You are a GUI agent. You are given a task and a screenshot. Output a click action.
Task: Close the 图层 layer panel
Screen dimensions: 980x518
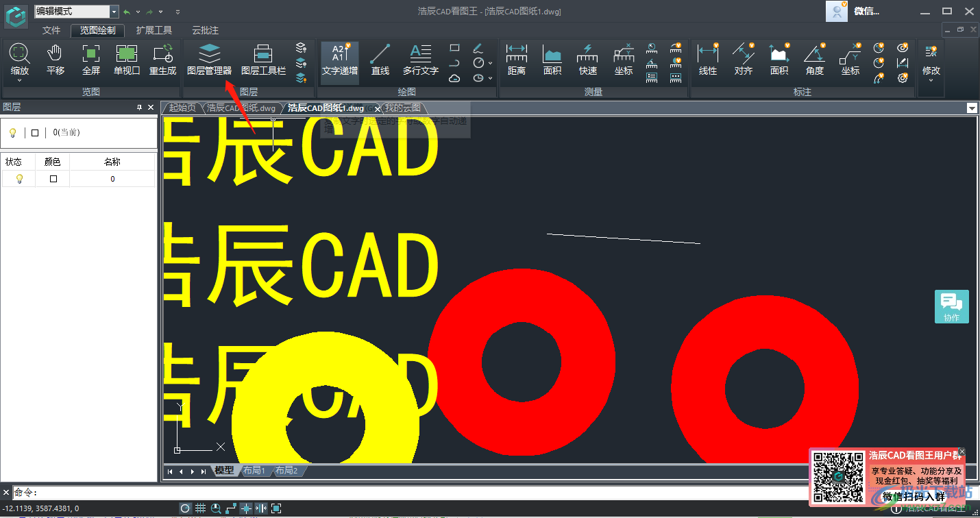pyautogui.click(x=151, y=107)
